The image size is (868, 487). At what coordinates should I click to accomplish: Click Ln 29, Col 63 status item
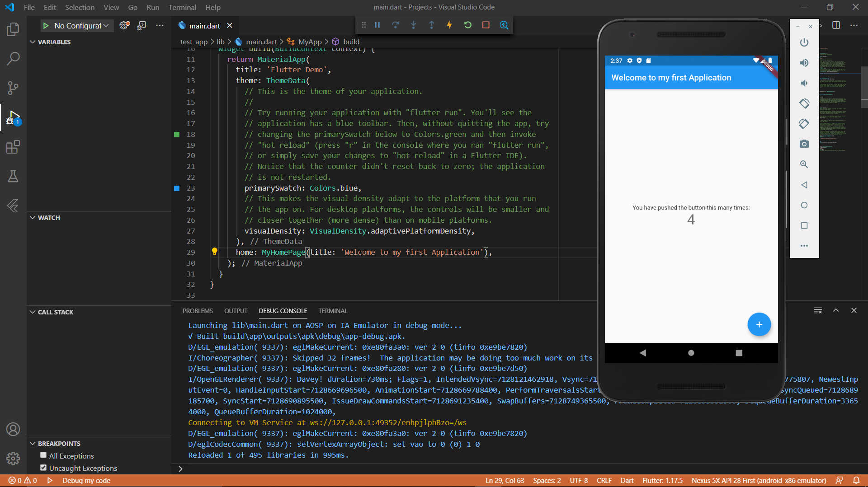505,480
